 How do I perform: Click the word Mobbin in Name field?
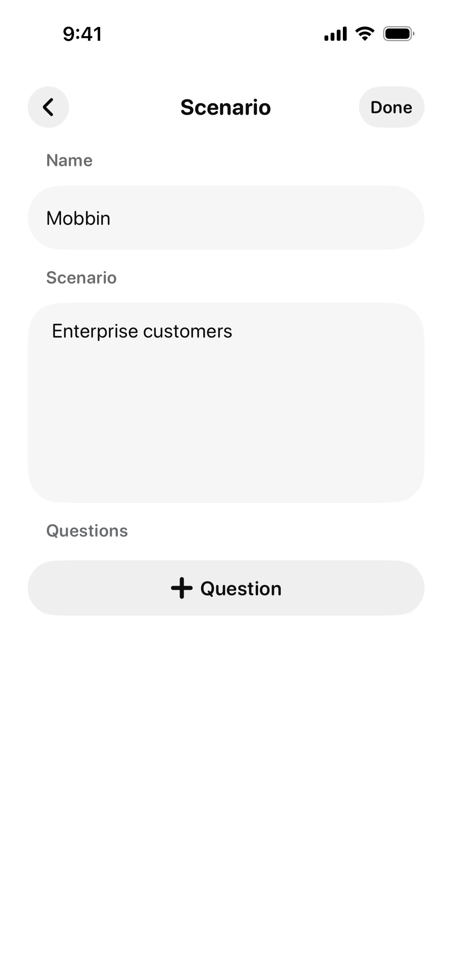[x=78, y=218]
